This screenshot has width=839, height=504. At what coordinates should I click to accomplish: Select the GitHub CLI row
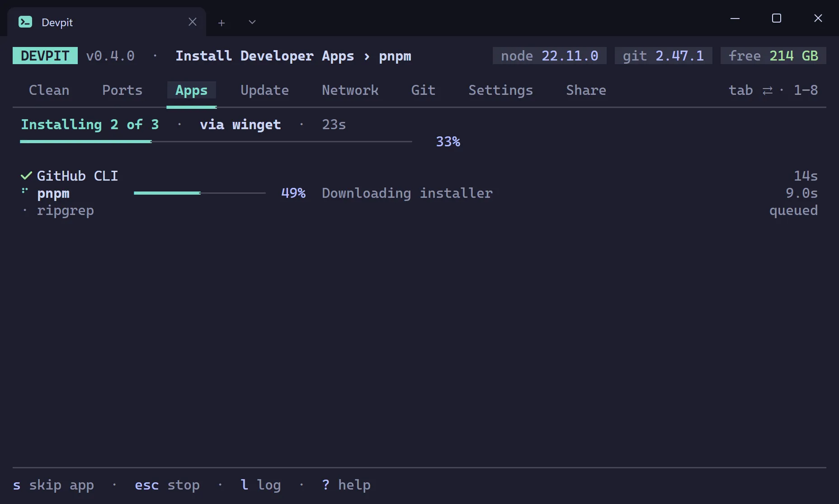tap(419, 176)
